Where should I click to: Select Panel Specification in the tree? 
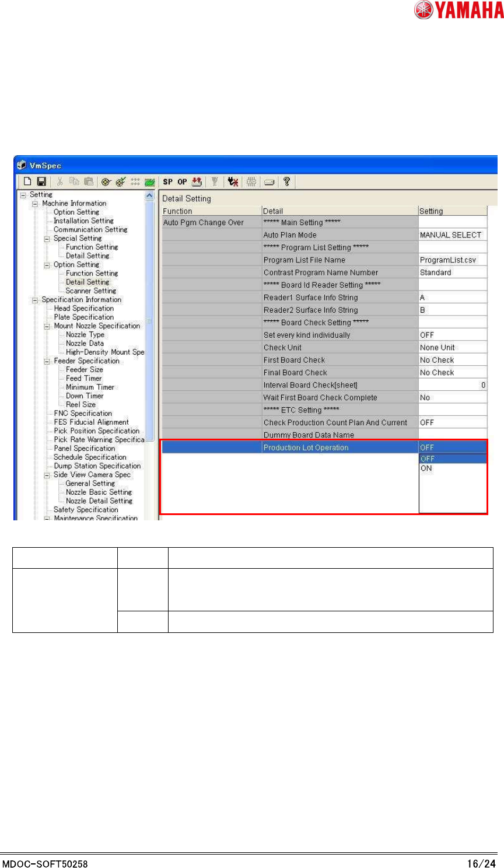[x=85, y=449]
